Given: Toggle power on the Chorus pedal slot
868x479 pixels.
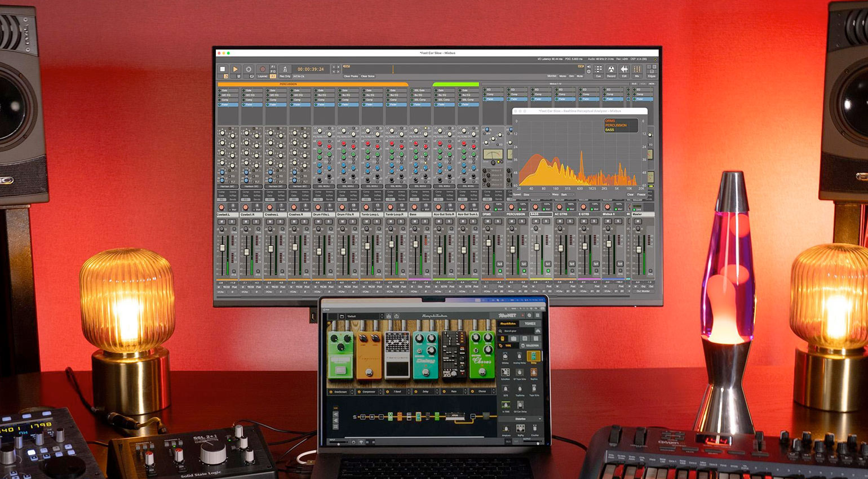Looking at the screenshot, I should [x=472, y=392].
